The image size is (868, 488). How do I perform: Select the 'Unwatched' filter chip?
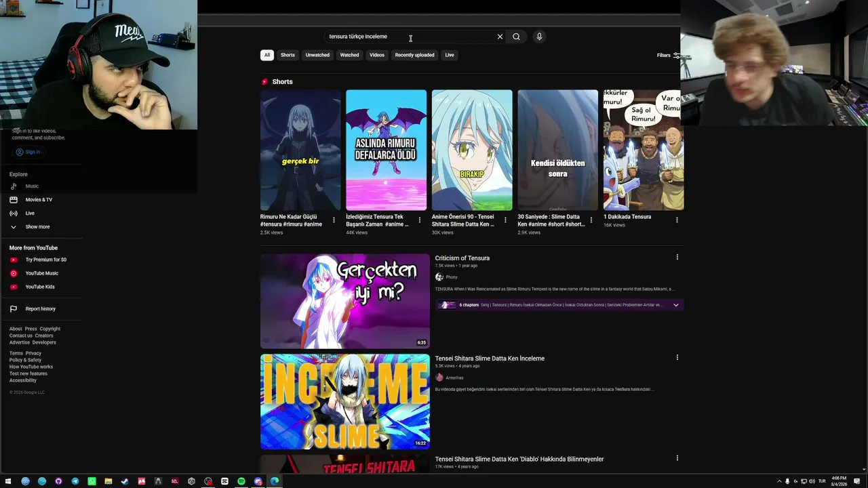[317, 55]
